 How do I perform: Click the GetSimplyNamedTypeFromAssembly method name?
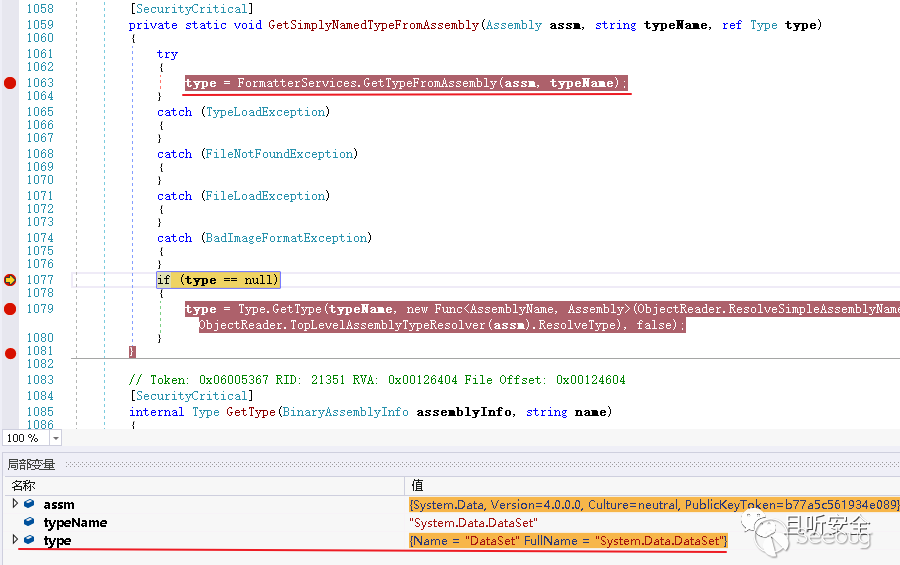point(373,25)
